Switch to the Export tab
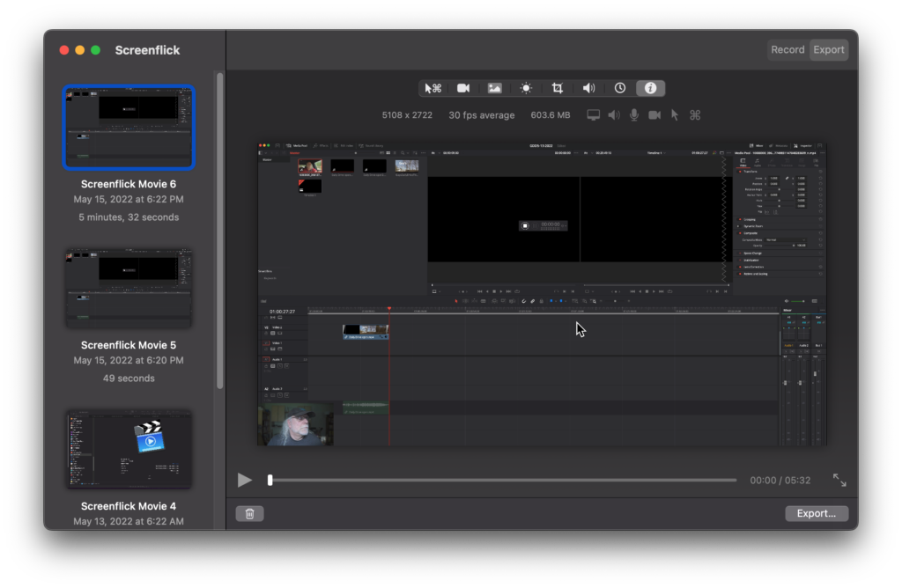Viewport: 902px width, 588px height. pos(828,50)
